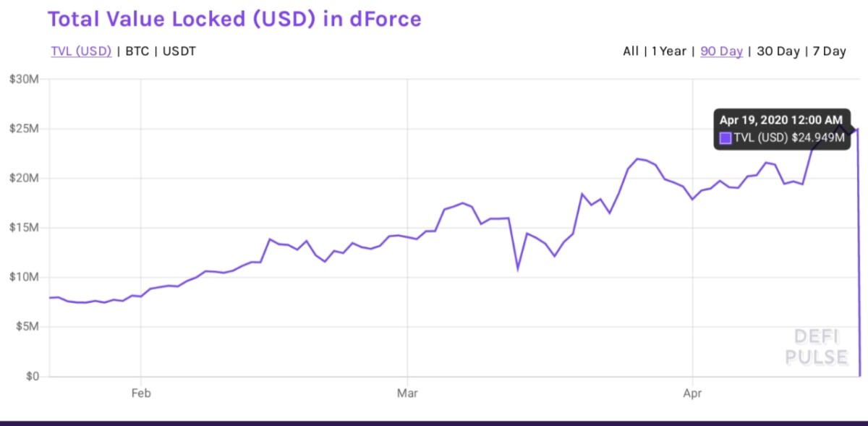Click the Apr 19, 2020 tooltip box
Image resolution: width=868 pixels, height=426 pixels.
tap(782, 129)
